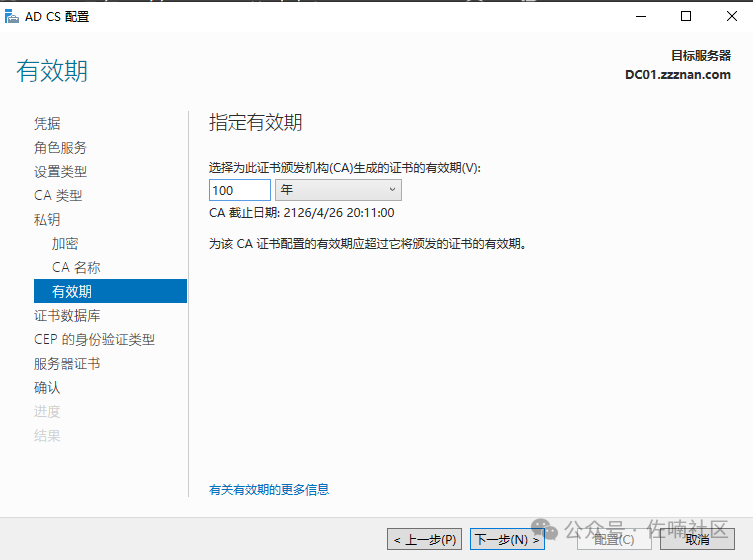Viewport: 753px width, 560px height.
Task: Click the AD CS configuration window icon
Action: [12, 16]
